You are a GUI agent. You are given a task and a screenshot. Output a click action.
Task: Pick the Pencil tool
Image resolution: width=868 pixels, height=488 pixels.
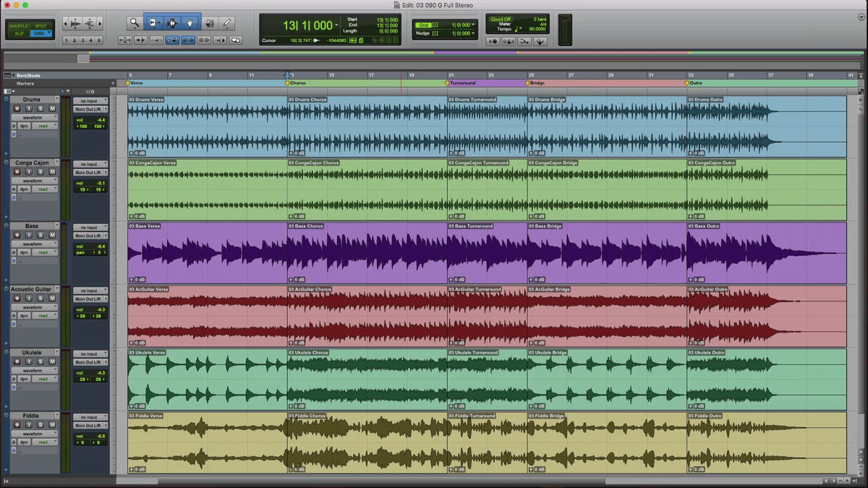[x=227, y=23]
